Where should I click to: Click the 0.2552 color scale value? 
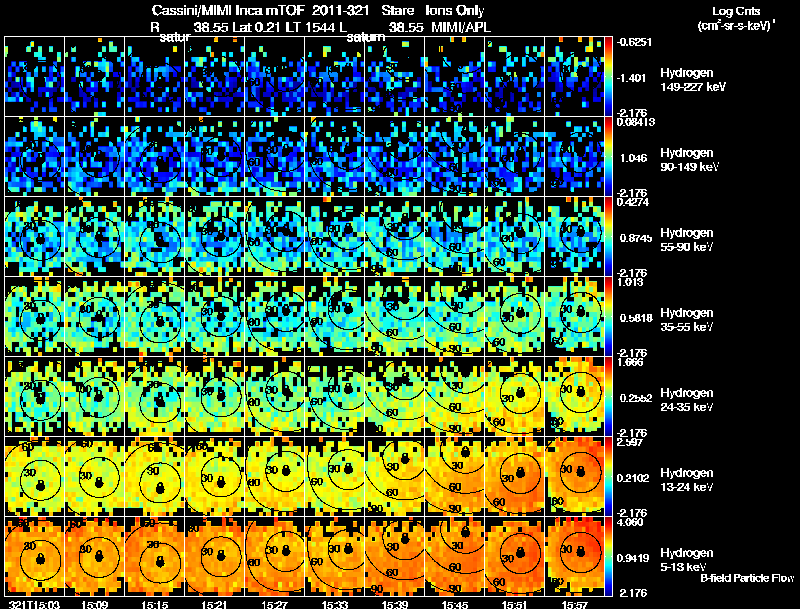pos(636,398)
